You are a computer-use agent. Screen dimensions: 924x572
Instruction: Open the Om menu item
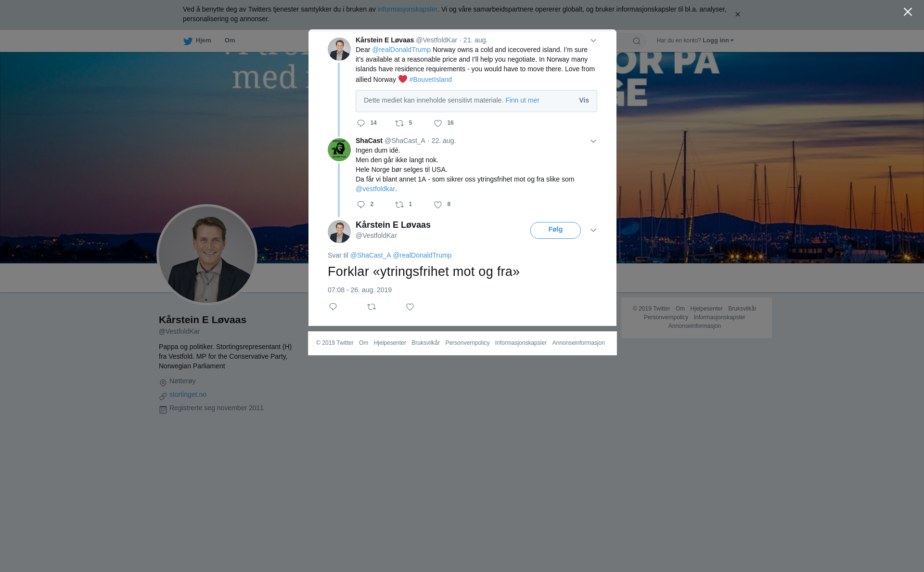pos(230,40)
